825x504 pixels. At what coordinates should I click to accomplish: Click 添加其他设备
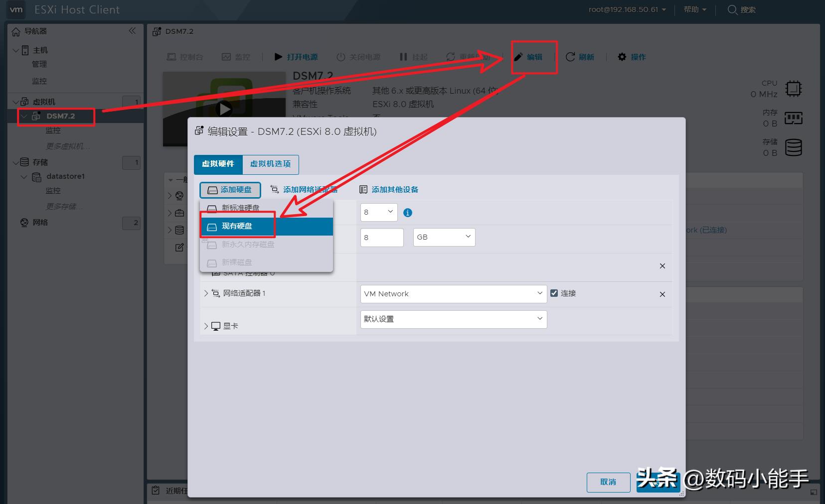tap(389, 190)
